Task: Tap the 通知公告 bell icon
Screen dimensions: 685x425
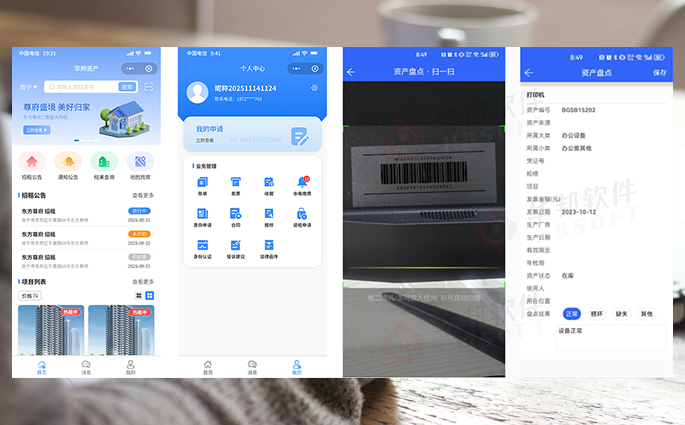Action: tap(68, 162)
